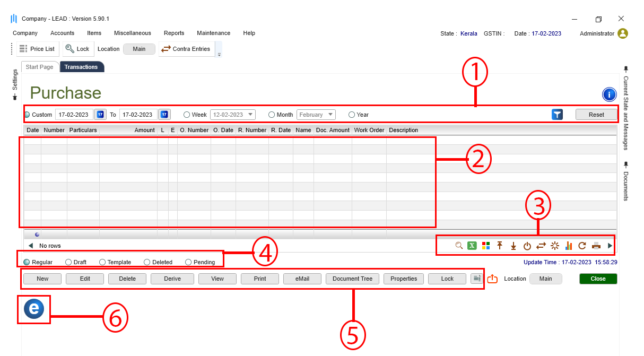
Task: Open the Reports menu
Action: 174,33
